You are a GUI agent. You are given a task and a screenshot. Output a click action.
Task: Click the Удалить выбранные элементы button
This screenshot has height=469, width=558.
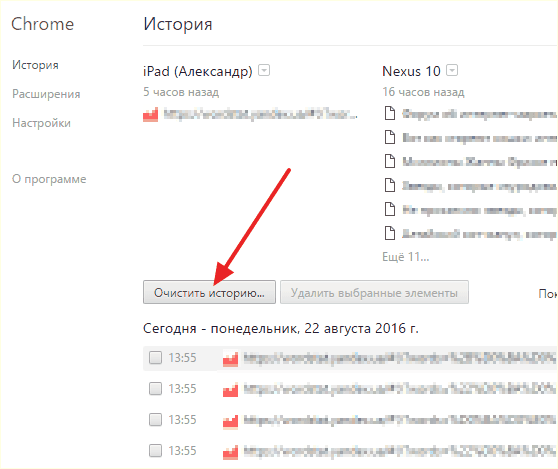point(374,293)
